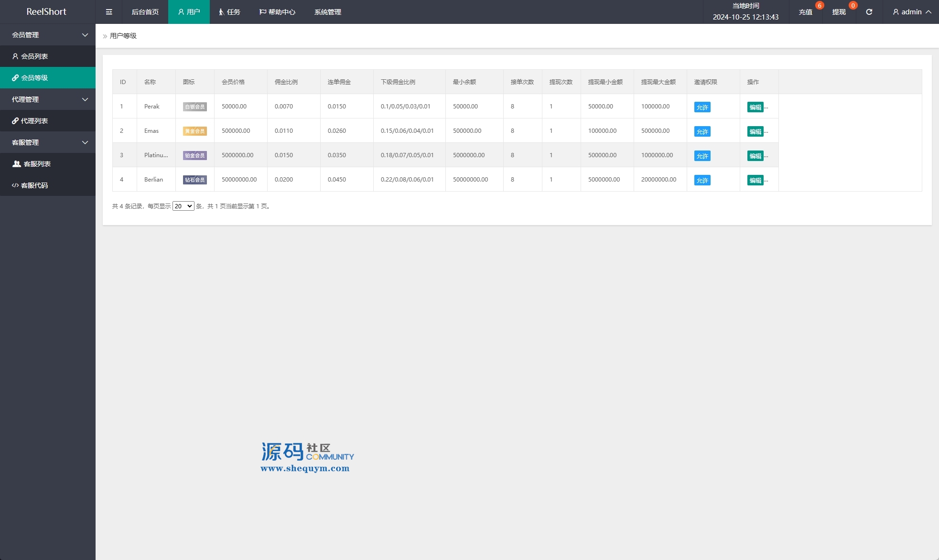This screenshot has height=560, width=939.
Task: Open 充值 recharge notifications with badge 6
Action: 805,12
